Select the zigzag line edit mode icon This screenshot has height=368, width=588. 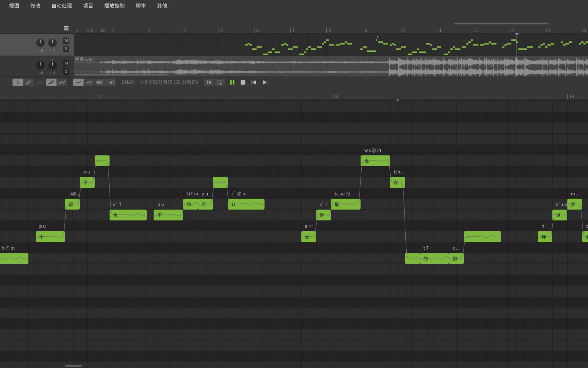click(89, 82)
